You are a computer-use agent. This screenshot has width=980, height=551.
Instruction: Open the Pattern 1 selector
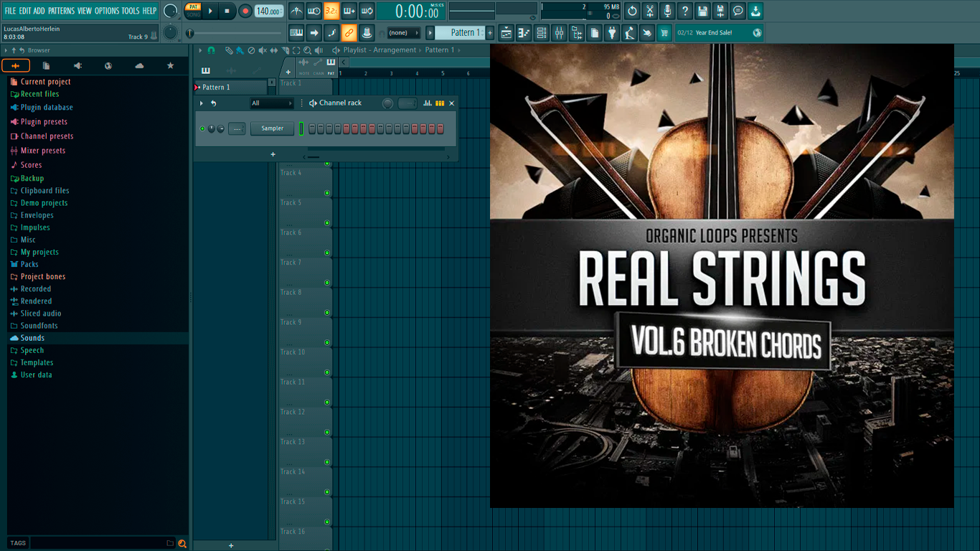click(461, 32)
